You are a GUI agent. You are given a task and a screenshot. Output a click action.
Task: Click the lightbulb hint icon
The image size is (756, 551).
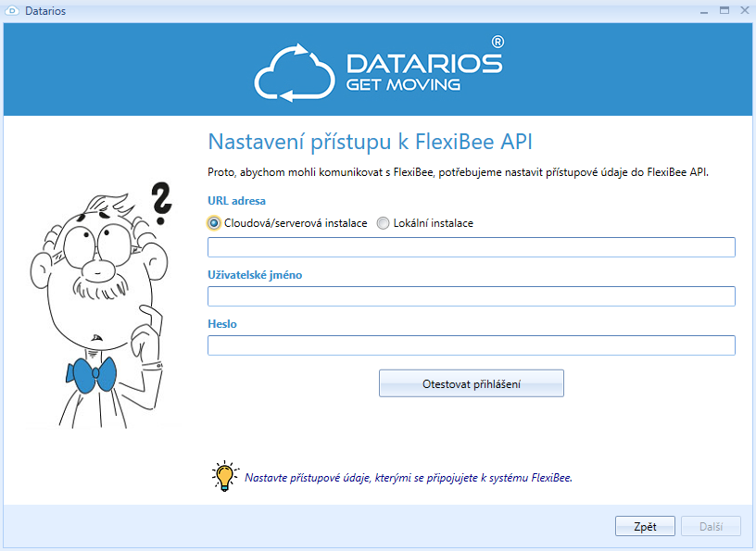click(x=223, y=475)
